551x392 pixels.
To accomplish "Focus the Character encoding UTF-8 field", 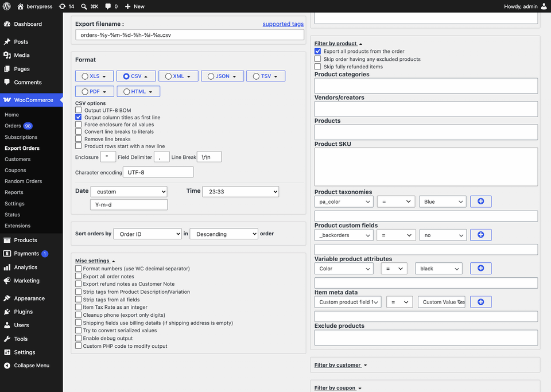I will pos(158,172).
